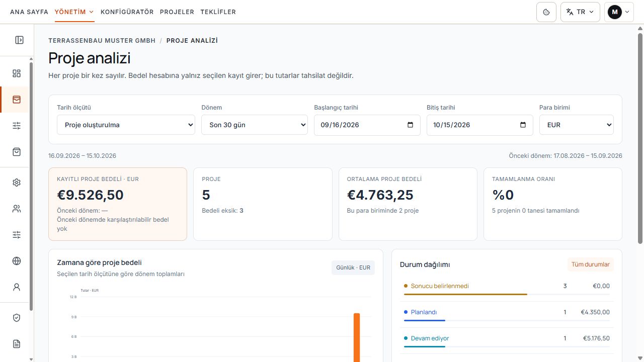Screen dimensions: 644x362
Task: Select the Sonucu belirlenmedi status link
Action: point(440,286)
